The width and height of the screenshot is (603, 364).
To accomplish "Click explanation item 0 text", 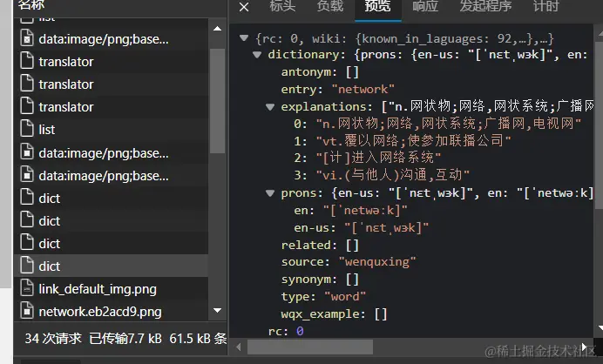I will tap(449, 124).
